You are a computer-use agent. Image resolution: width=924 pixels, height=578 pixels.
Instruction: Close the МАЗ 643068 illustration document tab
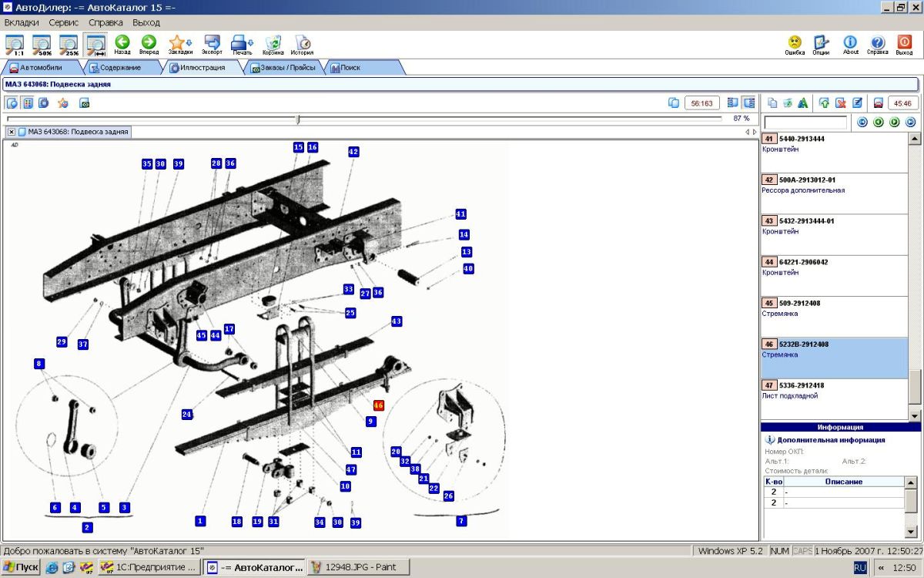pos(12,132)
